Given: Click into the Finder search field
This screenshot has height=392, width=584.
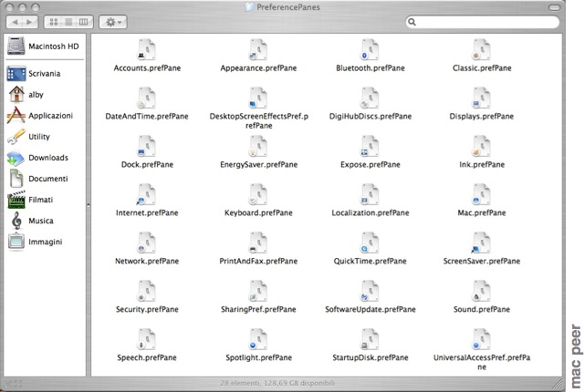Looking at the screenshot, I should (483, 22).
